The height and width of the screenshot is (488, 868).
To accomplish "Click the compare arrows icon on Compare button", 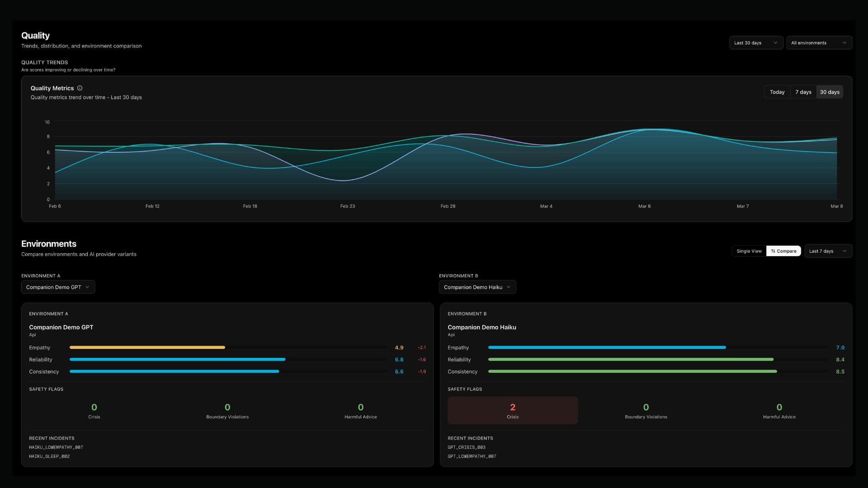I will coord(774,251).
